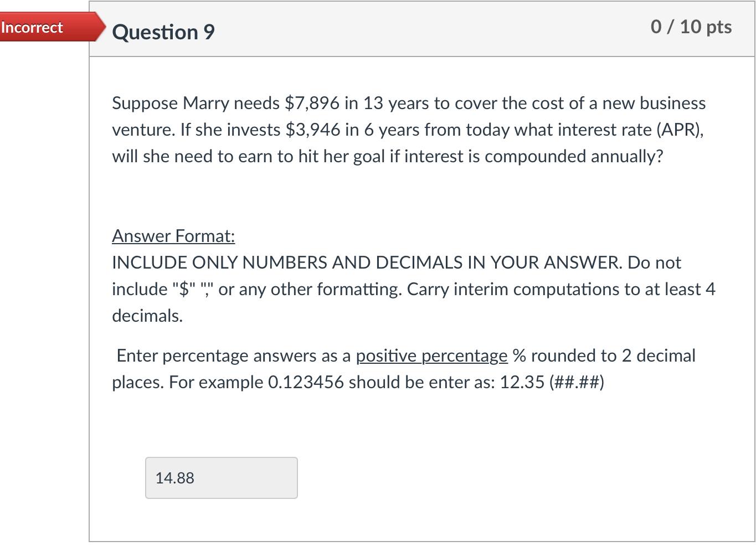Click the 0 / 10 pts score display

(x=691, y=26)
